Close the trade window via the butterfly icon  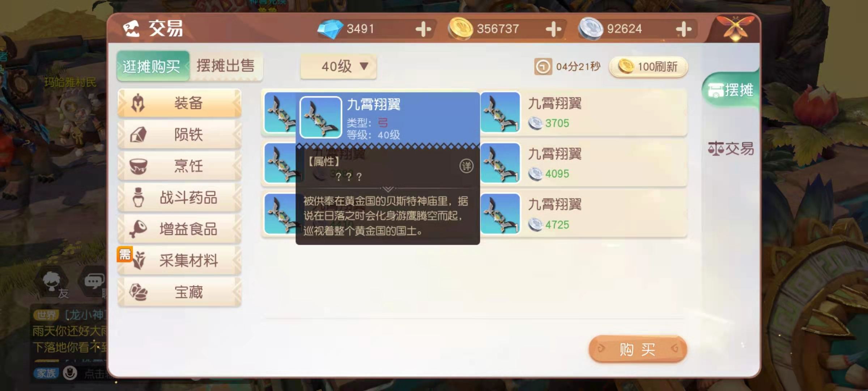tap(735, 28)
